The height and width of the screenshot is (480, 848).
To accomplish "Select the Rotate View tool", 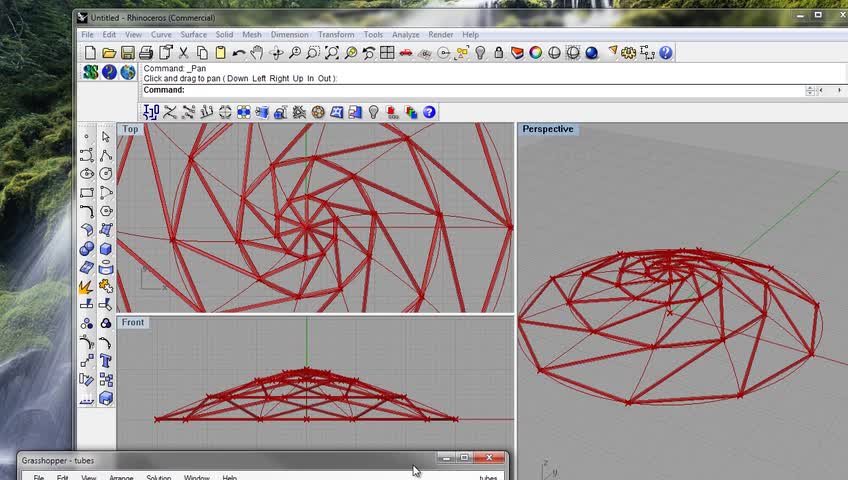I will 276,52.
